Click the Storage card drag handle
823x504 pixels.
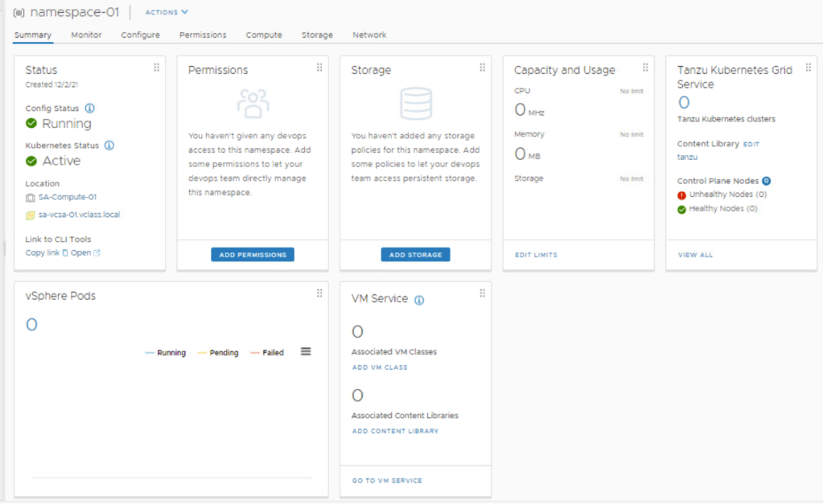click(482, 68)
